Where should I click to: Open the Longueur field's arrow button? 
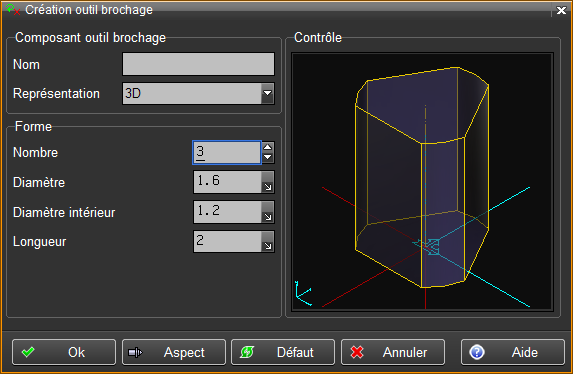[268, 241]
